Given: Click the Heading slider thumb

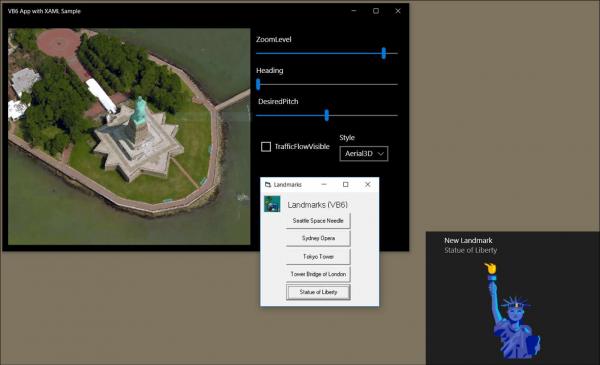Looking at the screenshot, I should coord(258,84).
